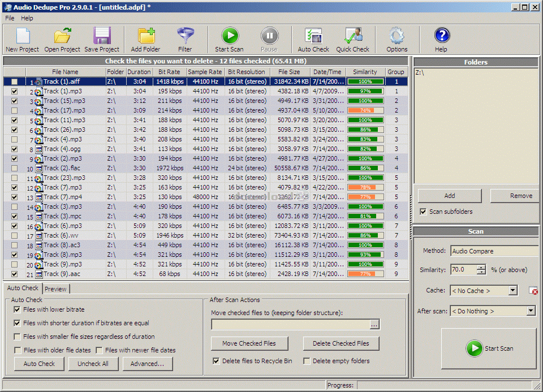Open Options with the gear icon
The image size is (543, 392).
pyautogui.click(x=397, y=36)
